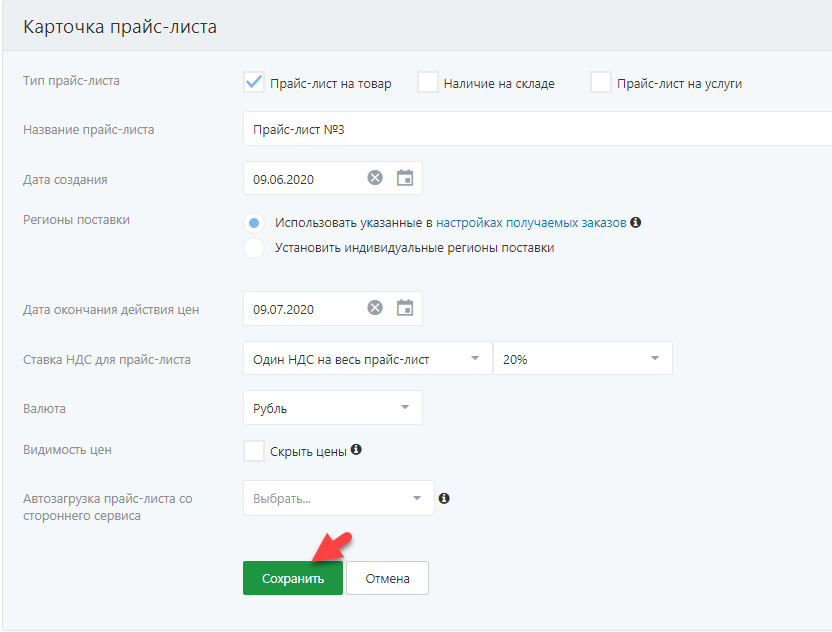Uncheck Прайс-лист на товар checkbox

[254, 83]
